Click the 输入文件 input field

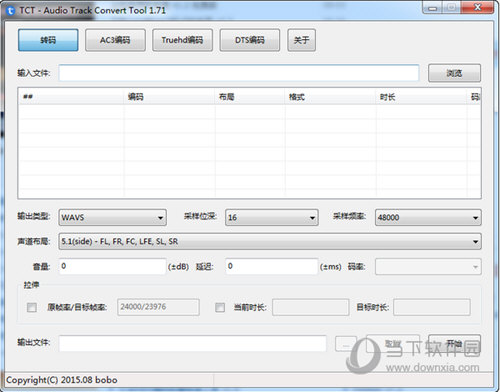click(x=239, y=73)
